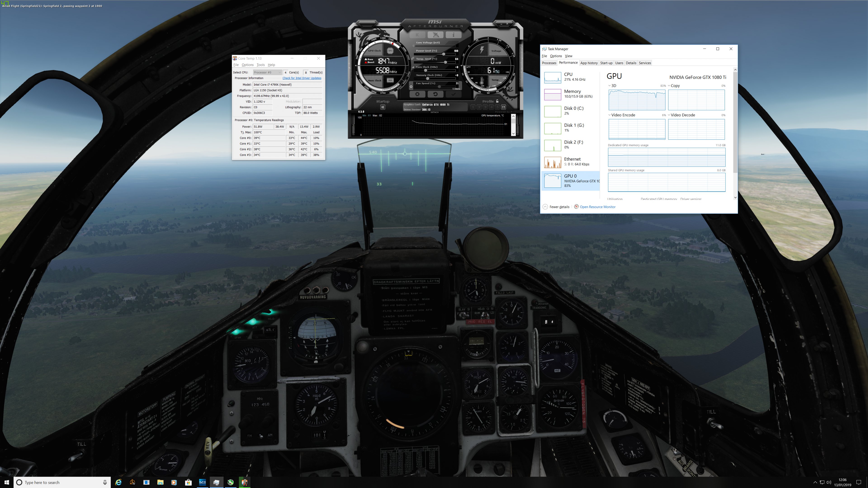Screen dimensions: 868x488
Task: Show hidden system tray icons chevron
Action: click(815, 482)
